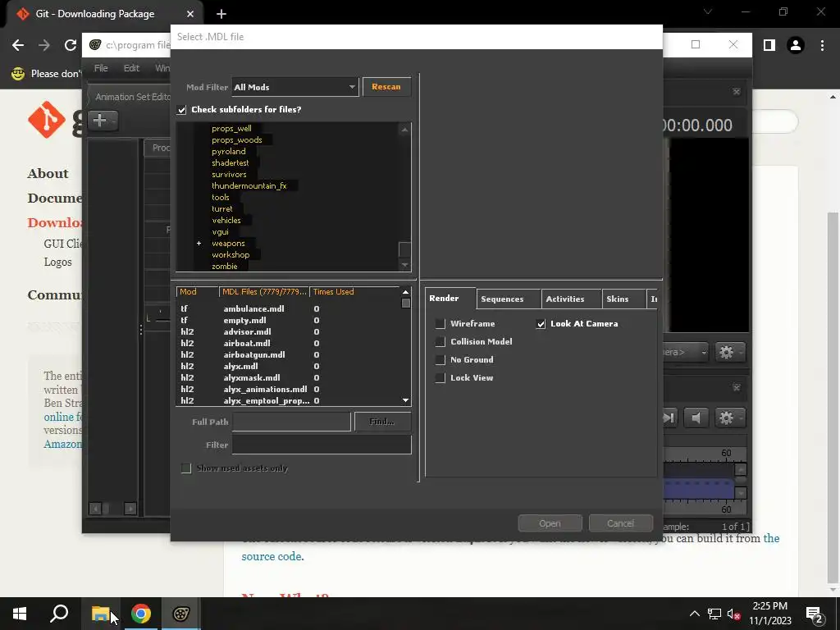
Task: Click the Full Path input field
Action: pyautogui.click(x=292, y=422)
